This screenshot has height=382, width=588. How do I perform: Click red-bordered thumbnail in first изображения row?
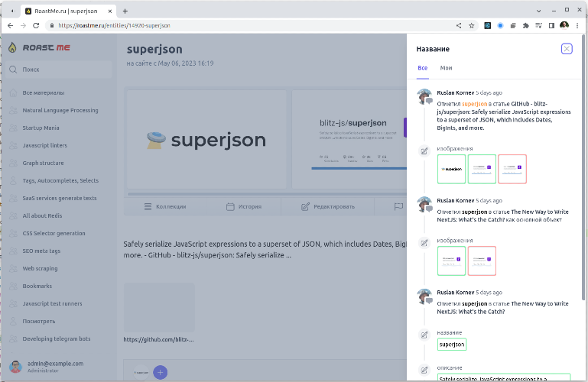(512, 169)
